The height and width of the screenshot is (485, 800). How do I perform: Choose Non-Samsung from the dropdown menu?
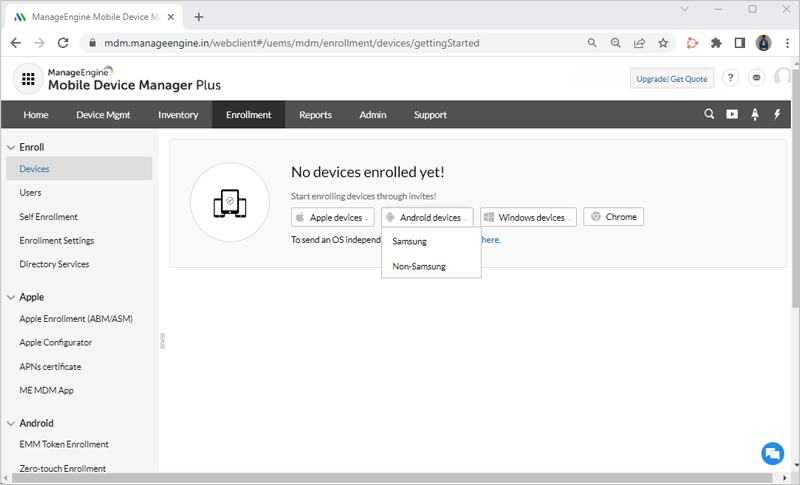pos(419,266)
